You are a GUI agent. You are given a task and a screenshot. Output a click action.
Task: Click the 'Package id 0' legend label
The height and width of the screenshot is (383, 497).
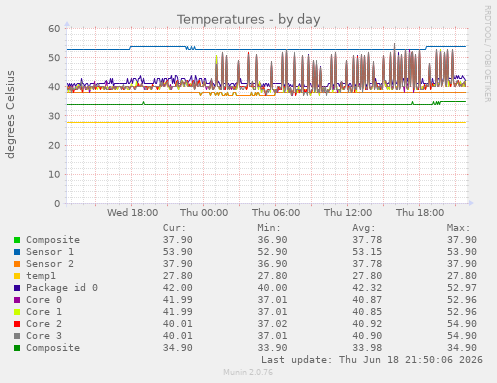(x=62, y=288)
